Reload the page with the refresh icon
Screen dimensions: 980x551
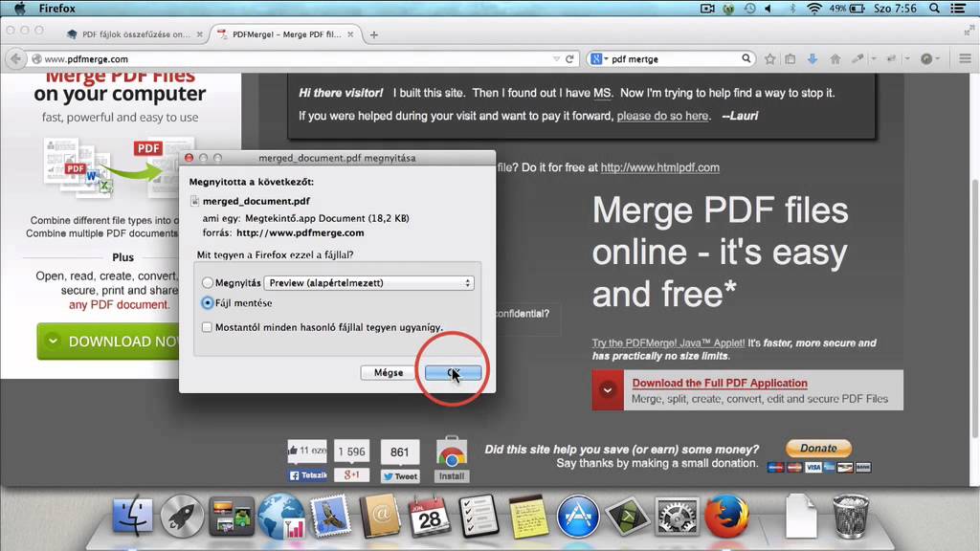569,58
